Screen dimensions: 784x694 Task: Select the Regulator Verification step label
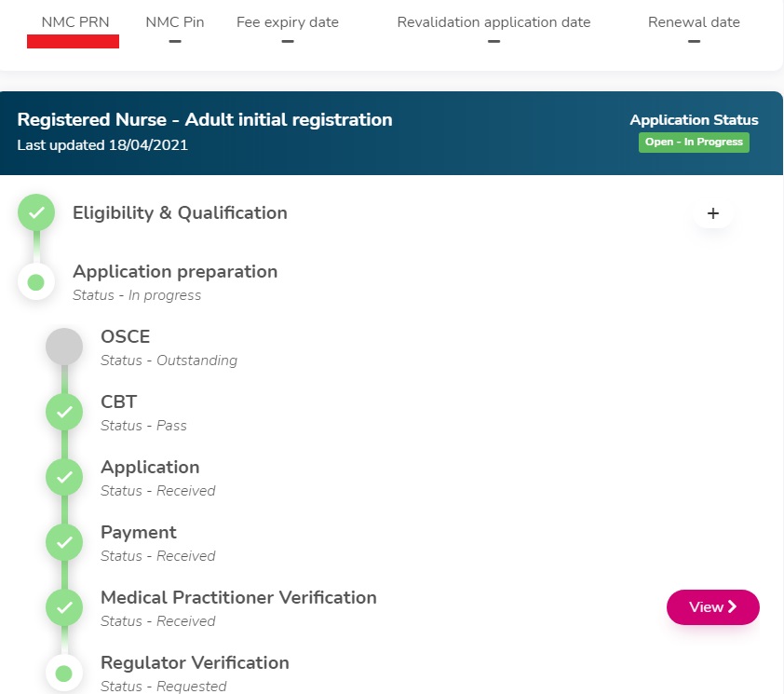coord(195,663)
